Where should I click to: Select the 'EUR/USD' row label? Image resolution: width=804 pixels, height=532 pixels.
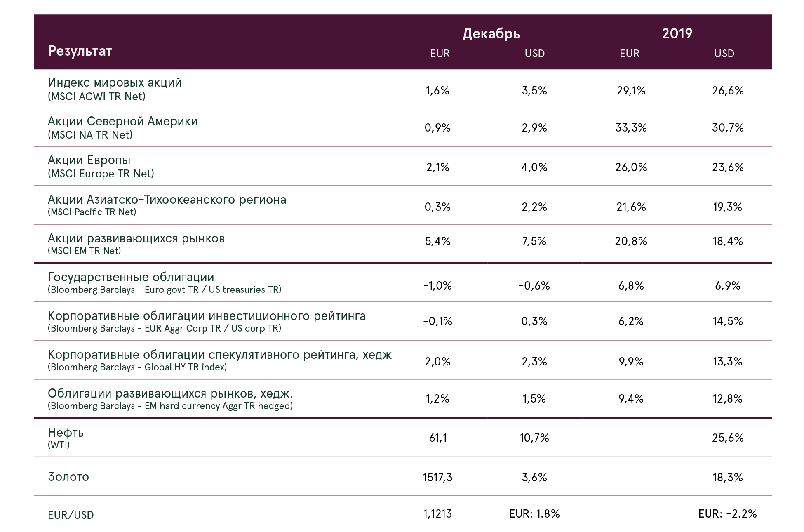71,515
